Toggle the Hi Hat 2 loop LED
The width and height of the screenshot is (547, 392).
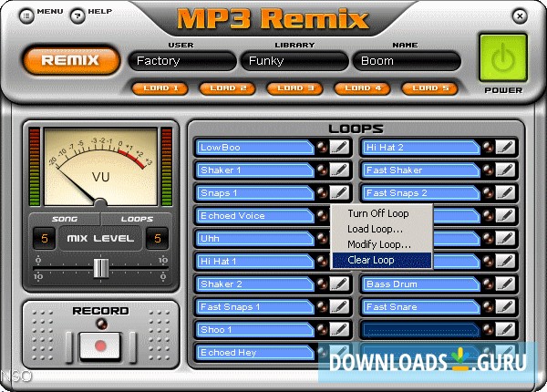pos(488,147)
